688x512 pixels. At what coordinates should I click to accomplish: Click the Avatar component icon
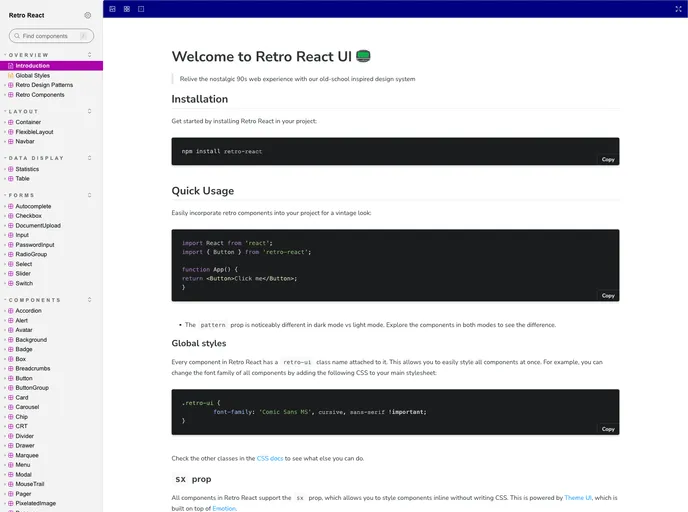tap(11, 330)
